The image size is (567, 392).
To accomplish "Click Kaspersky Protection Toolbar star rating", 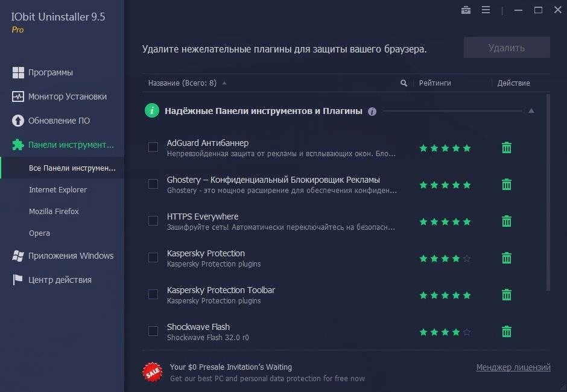I will click(445, 296).
